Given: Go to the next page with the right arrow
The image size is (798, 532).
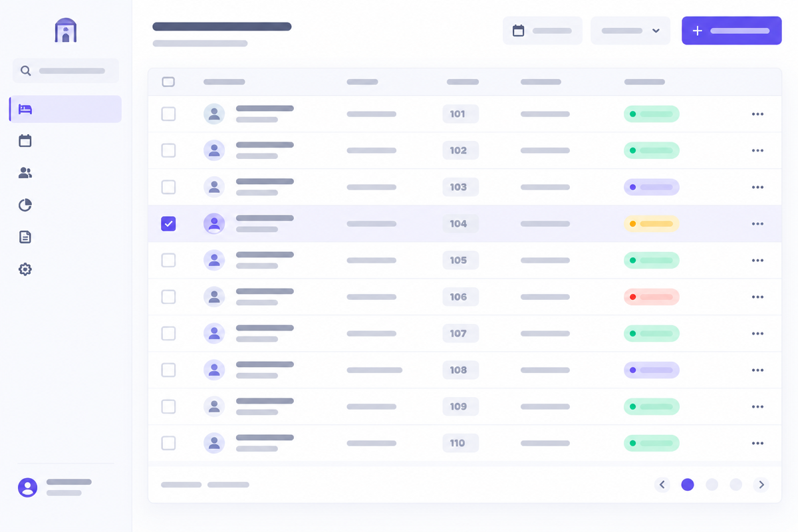Looking at the screenshot, I should [x=761, y=485].
